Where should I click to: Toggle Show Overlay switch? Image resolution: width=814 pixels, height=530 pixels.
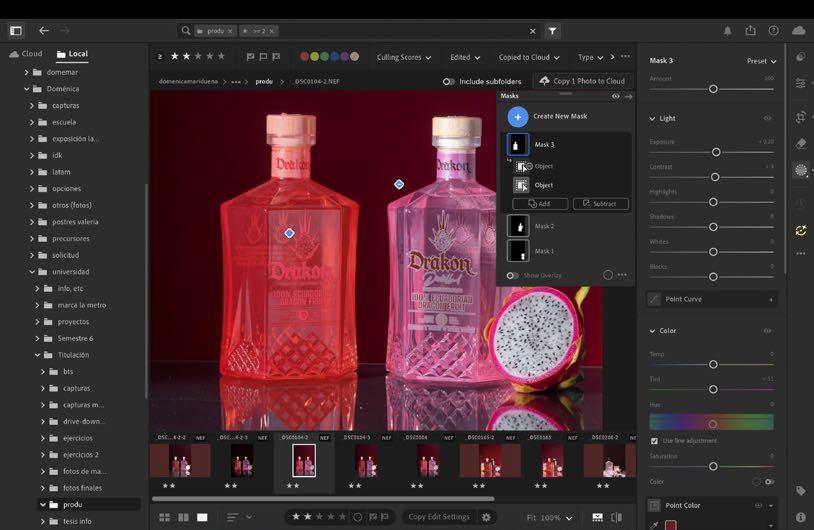[512, 275]
